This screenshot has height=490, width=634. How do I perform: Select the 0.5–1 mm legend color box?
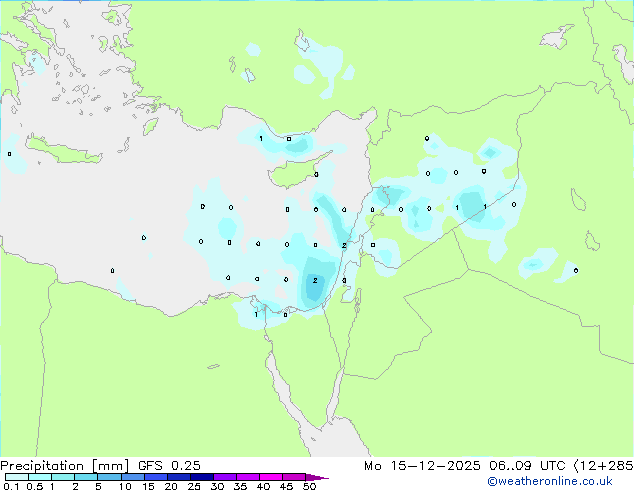point(40,477)
